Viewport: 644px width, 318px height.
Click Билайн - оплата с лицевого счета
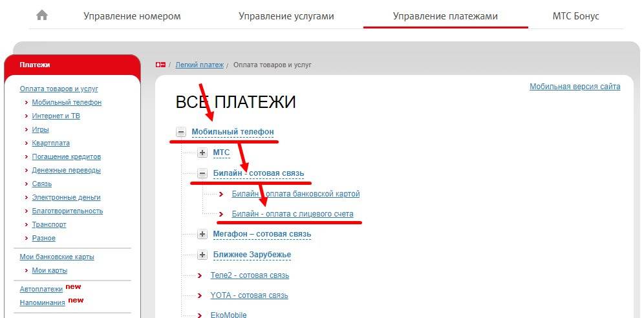(x=292, y=214)
